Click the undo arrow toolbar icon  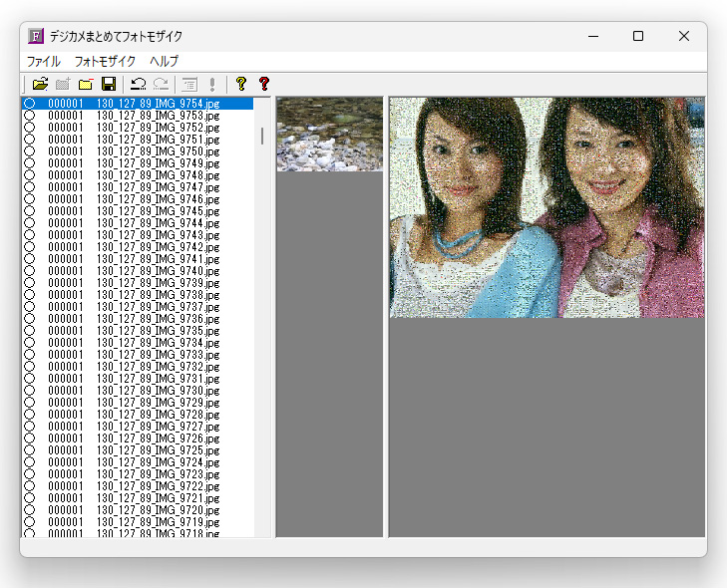pos(139,84)
